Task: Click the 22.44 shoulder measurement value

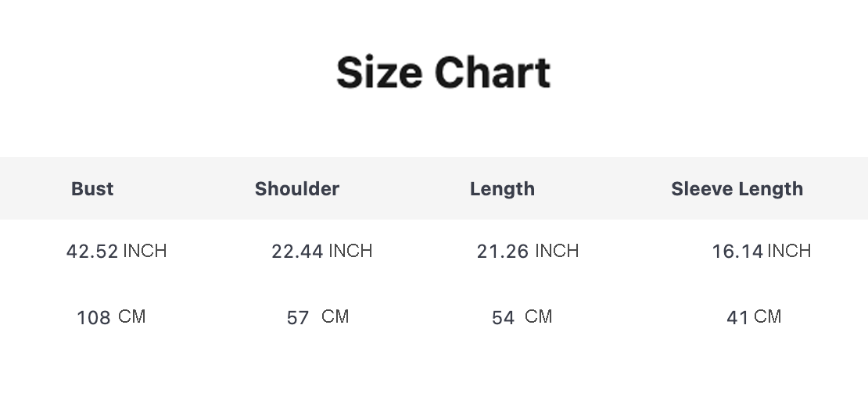Action: (x=297, y=252)
